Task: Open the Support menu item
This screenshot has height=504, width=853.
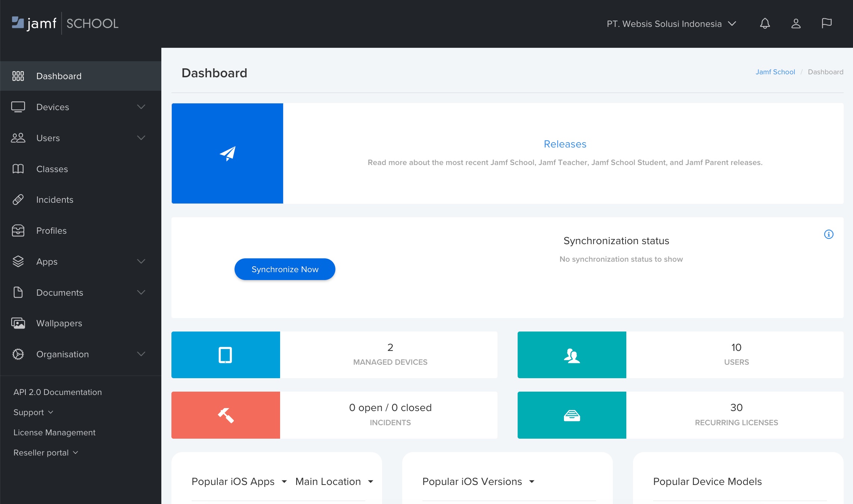Action: (x=33, y=412)
